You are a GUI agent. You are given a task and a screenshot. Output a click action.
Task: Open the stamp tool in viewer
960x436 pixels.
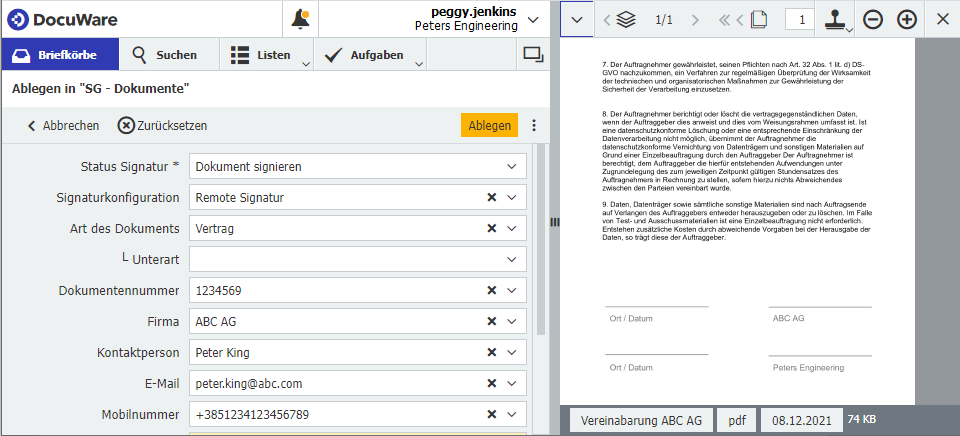click(x=835, y=19)
